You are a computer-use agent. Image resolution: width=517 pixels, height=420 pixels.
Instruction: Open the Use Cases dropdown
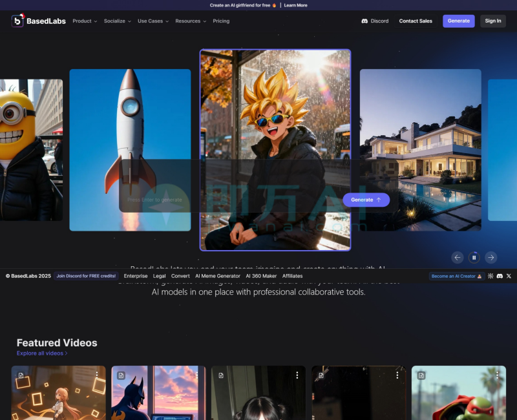153,21
